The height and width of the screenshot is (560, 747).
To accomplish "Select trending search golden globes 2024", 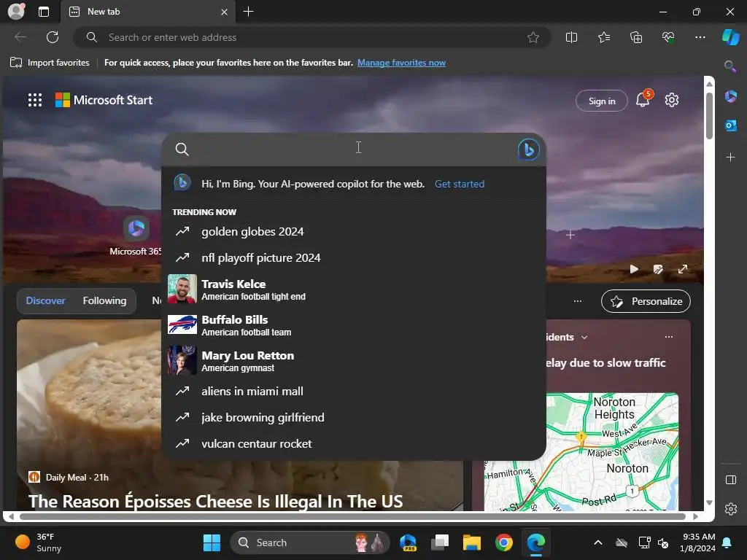I will tap(354, 231).
